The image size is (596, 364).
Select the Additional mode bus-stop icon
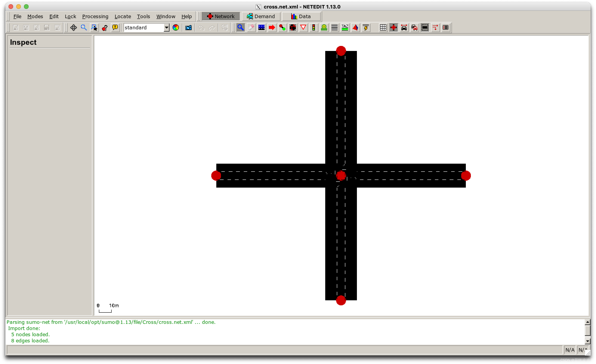click(x=324, y=28)
